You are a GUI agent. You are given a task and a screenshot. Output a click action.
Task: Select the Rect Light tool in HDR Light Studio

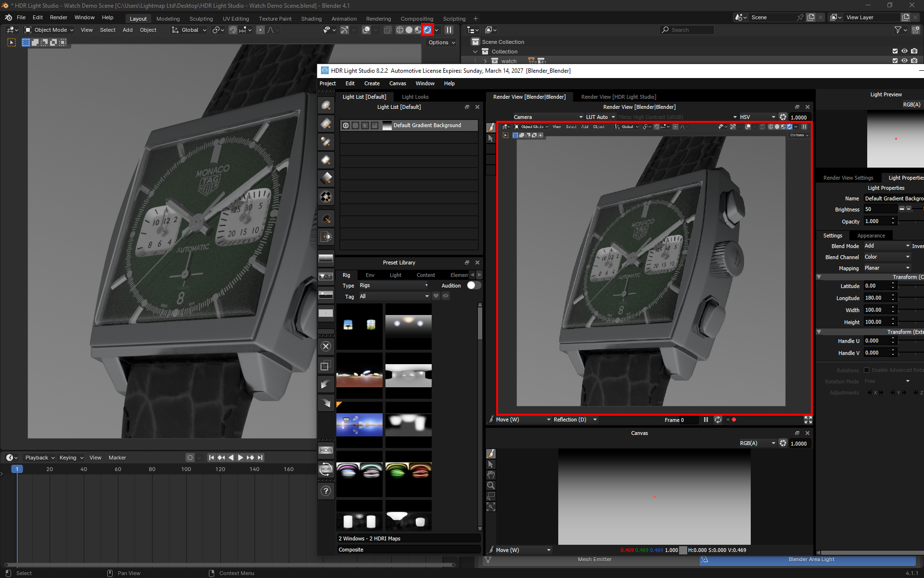click(x=326, y=124)
